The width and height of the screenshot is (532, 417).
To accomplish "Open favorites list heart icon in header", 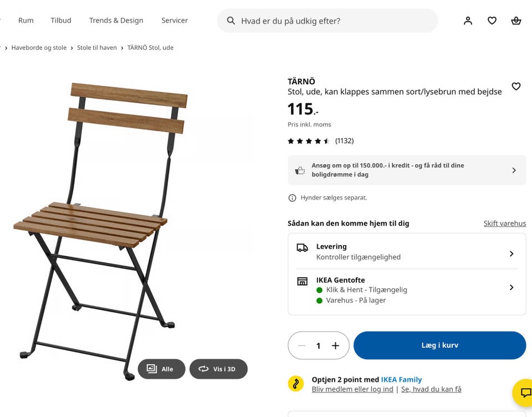I will point(492,21).
